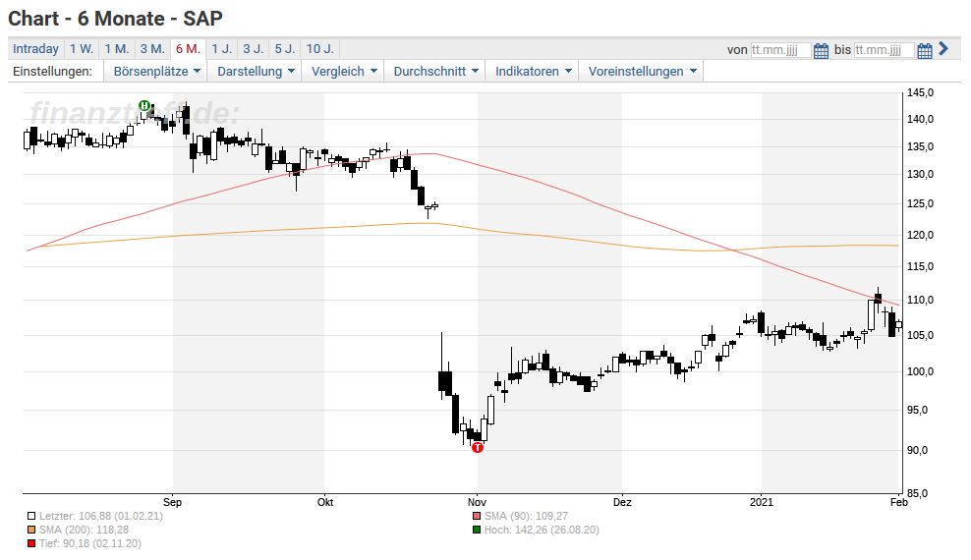Click the 85,0 price axis label

tap(918, 494)
